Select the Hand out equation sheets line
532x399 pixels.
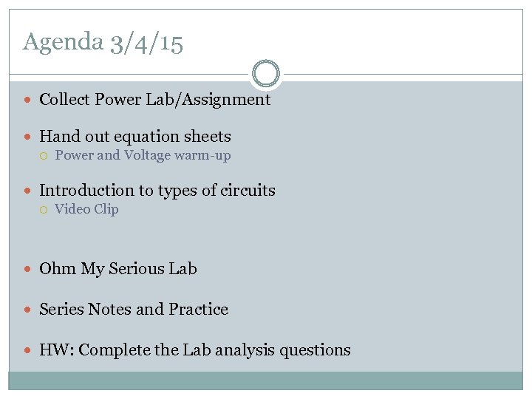coord(135,137)
